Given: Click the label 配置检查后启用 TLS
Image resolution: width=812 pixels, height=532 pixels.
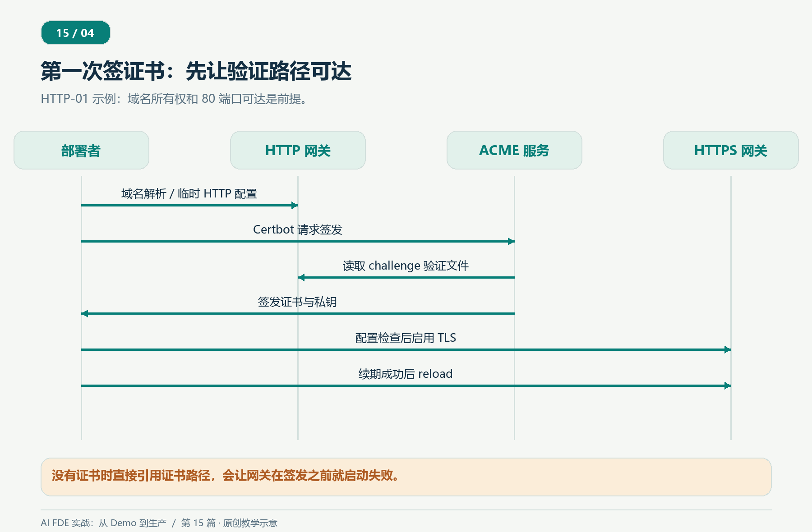Looking at the screenshot, I should click(x=406, y=338).
